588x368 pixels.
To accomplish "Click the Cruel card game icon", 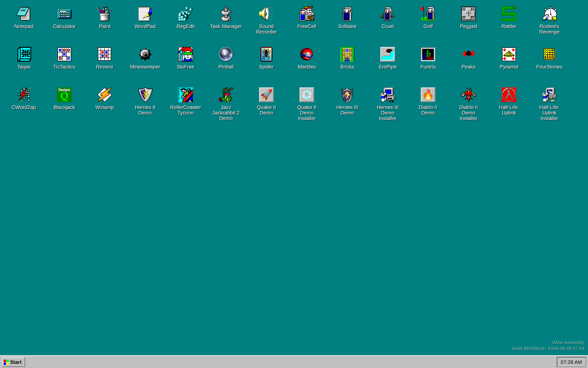I will pyautogui.click(x=388, y=14).
